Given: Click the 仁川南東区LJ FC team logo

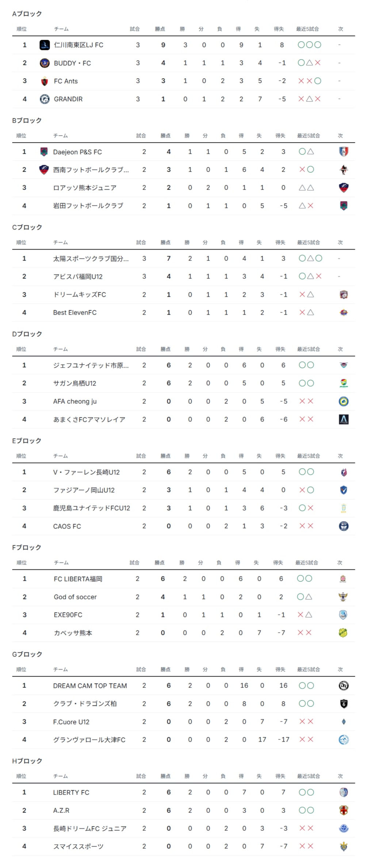Looking at the screenshot, I should click(45, 45).
